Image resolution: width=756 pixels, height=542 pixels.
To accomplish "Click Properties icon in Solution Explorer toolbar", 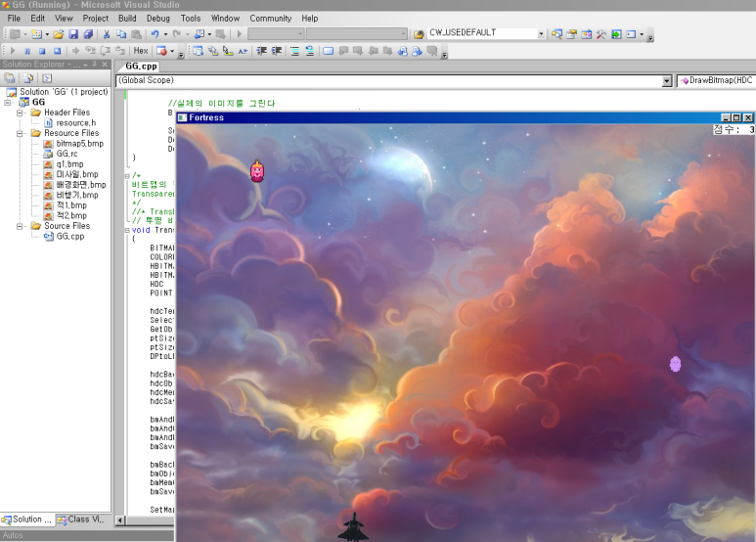I will click(x=10, y=78).
